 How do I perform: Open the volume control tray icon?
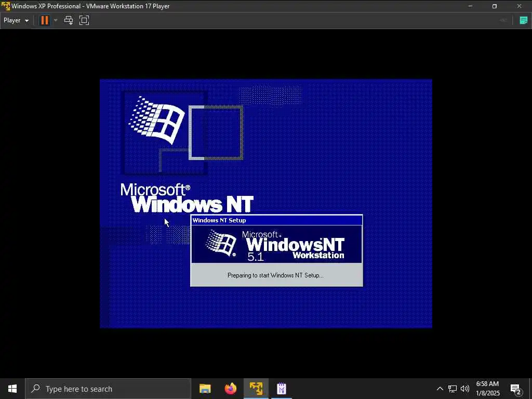[465, 389]
